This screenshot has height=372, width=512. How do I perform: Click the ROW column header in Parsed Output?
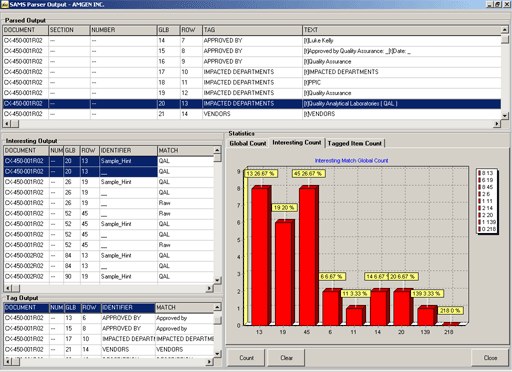191,30
